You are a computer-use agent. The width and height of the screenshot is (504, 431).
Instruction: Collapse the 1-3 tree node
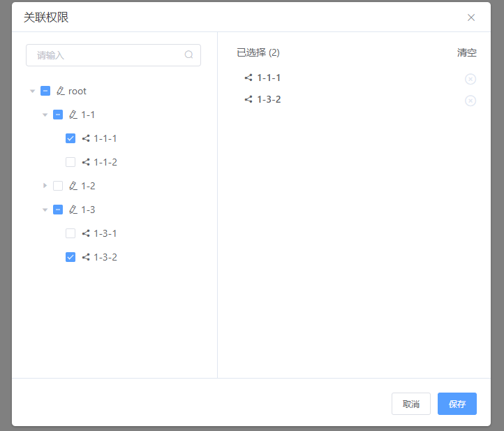45,210
